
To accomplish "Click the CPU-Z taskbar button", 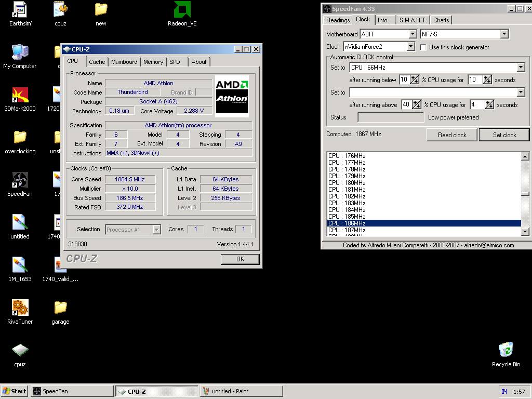I will 157,391.
